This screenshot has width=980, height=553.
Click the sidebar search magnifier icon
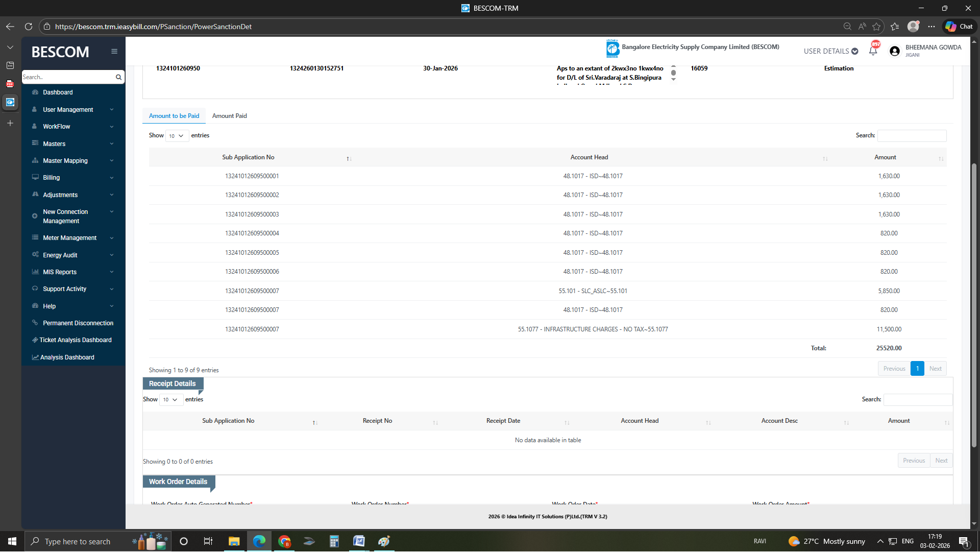[x=118, y=78]
